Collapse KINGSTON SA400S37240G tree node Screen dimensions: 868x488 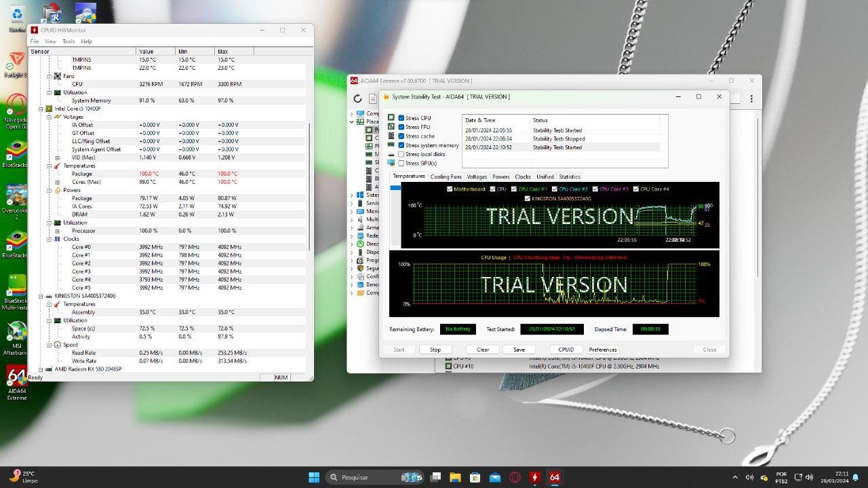[x=41, y=296]
